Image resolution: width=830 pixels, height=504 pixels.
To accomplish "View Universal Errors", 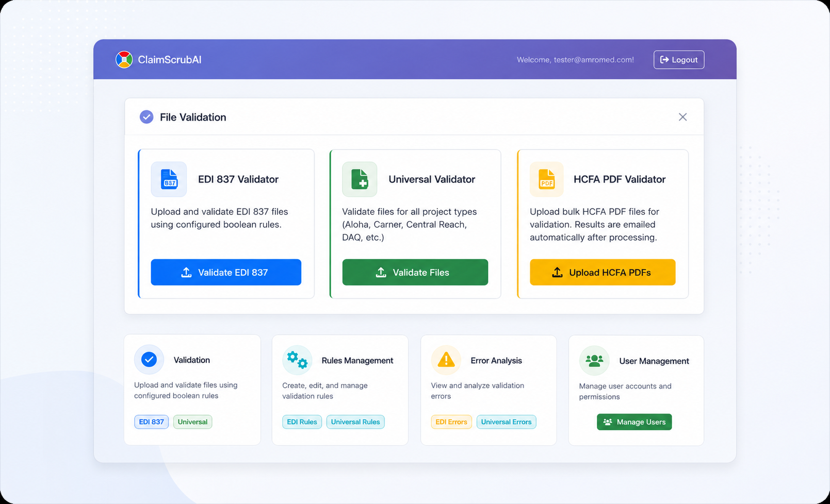I will tap(506, 422).
